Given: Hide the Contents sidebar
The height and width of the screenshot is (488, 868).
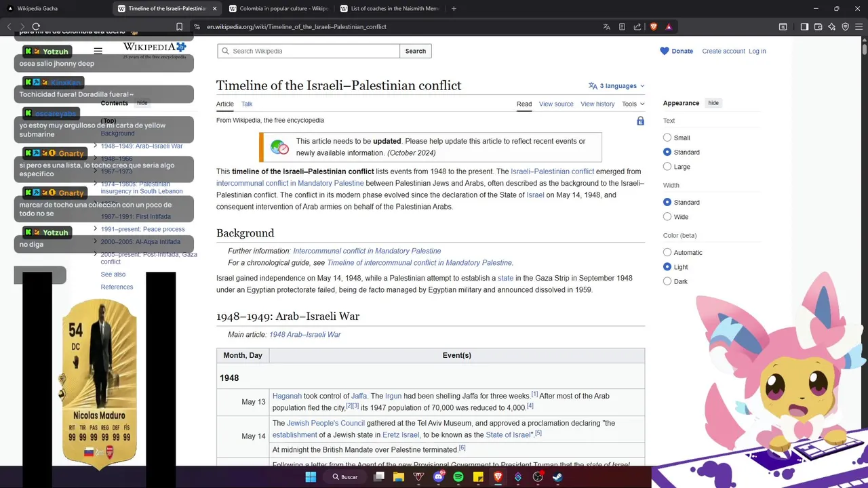Looking at the screenshot, I should (x=142, y=103).
